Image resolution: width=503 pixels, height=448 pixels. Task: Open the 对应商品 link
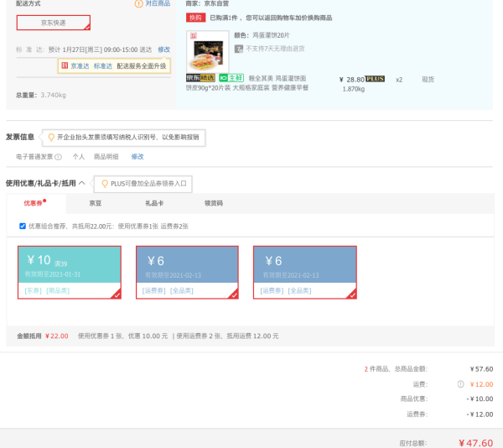click(158, 3)
